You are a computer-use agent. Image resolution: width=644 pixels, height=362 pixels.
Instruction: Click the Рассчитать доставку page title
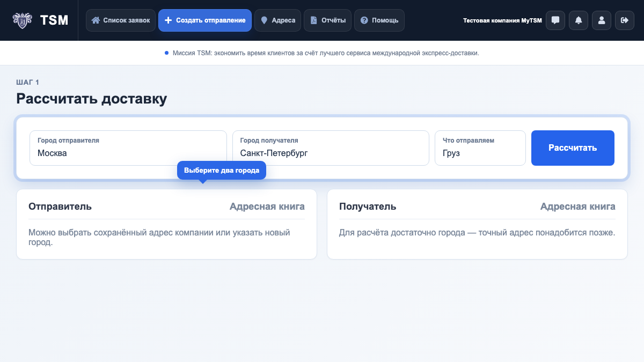tap(92, 99)
